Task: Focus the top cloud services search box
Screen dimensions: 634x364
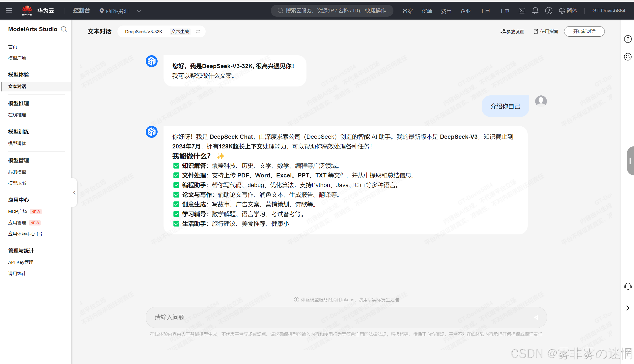Action: 332,11
